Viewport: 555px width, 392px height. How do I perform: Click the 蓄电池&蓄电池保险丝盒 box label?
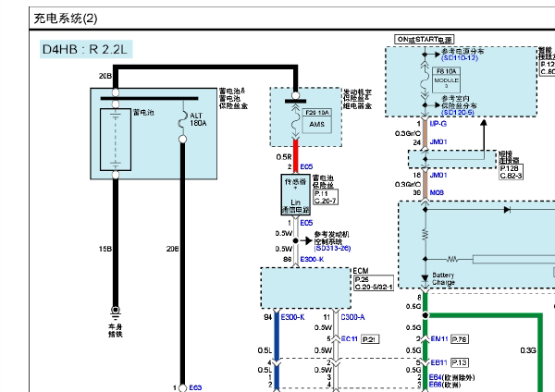coord(233,98)
